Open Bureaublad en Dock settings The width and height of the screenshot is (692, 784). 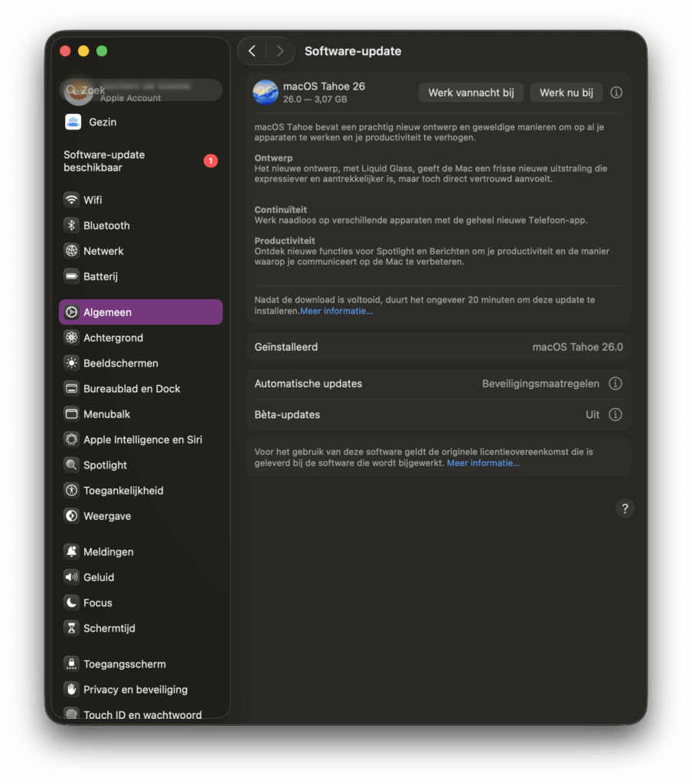point(141,388)
